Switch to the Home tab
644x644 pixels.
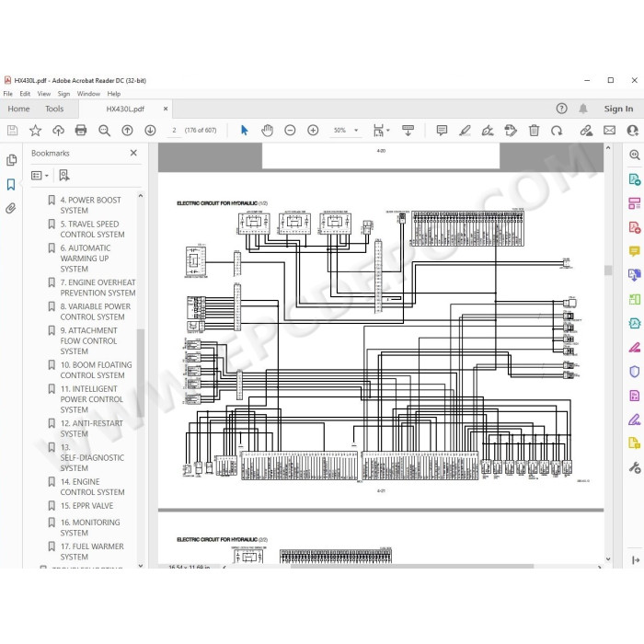[x=19, y=109]
